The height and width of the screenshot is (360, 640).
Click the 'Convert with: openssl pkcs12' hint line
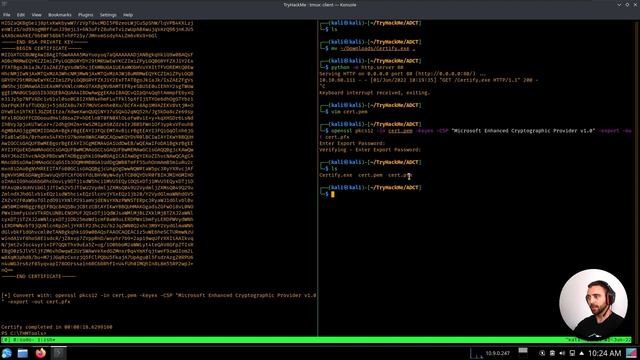159,298
